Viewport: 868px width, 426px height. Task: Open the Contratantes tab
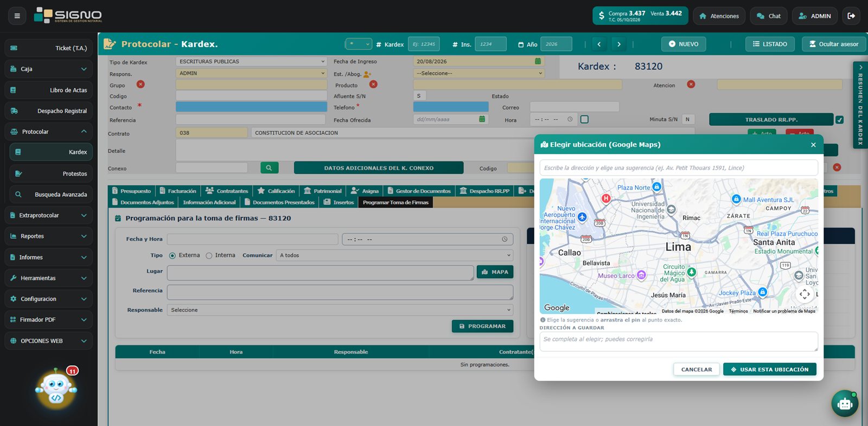click(227, 191)
